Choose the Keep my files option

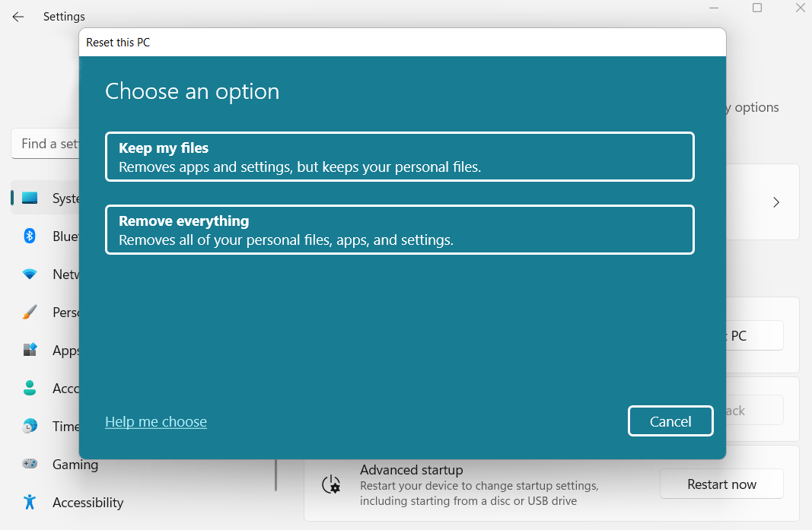click(400, 157)
